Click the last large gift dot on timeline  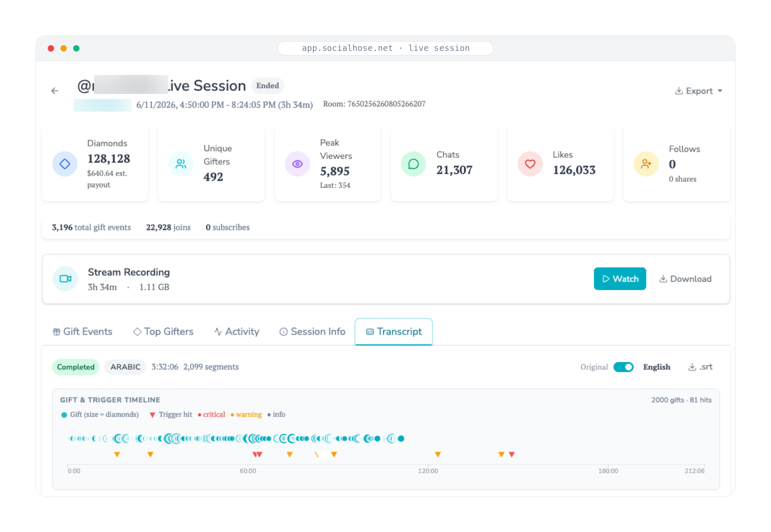401,438
